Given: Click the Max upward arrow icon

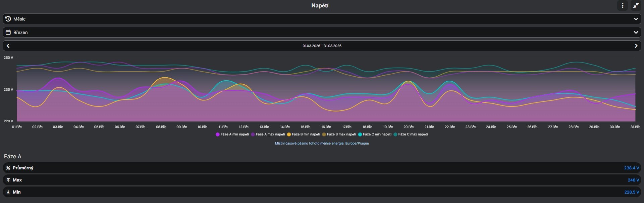Looking at the screenshot, I should pyautogui.click(x=8, y=180).
